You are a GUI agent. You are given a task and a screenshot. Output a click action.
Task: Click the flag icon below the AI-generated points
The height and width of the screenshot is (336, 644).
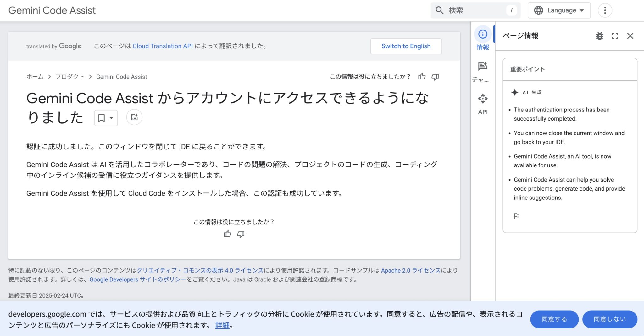pos(516,216)
